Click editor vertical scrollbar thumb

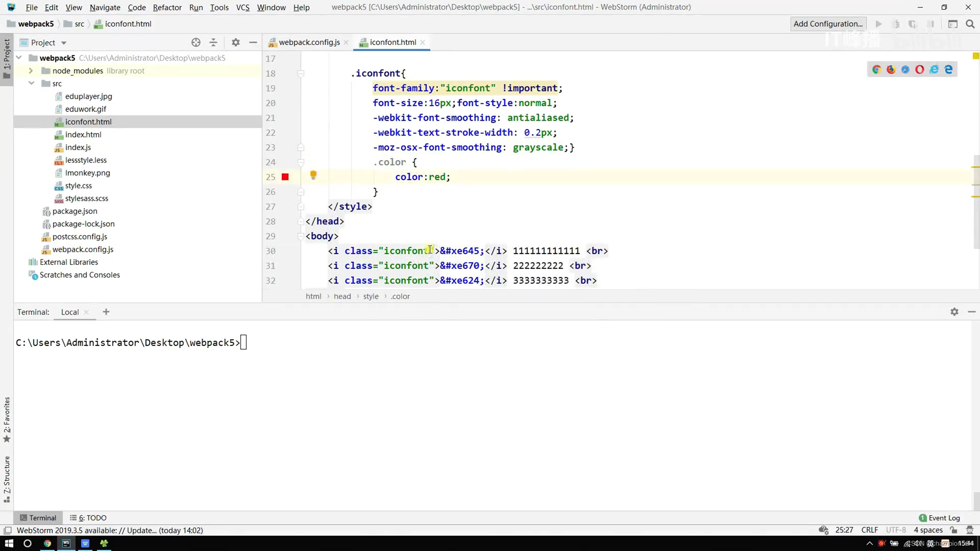click(x=976, y=202)
